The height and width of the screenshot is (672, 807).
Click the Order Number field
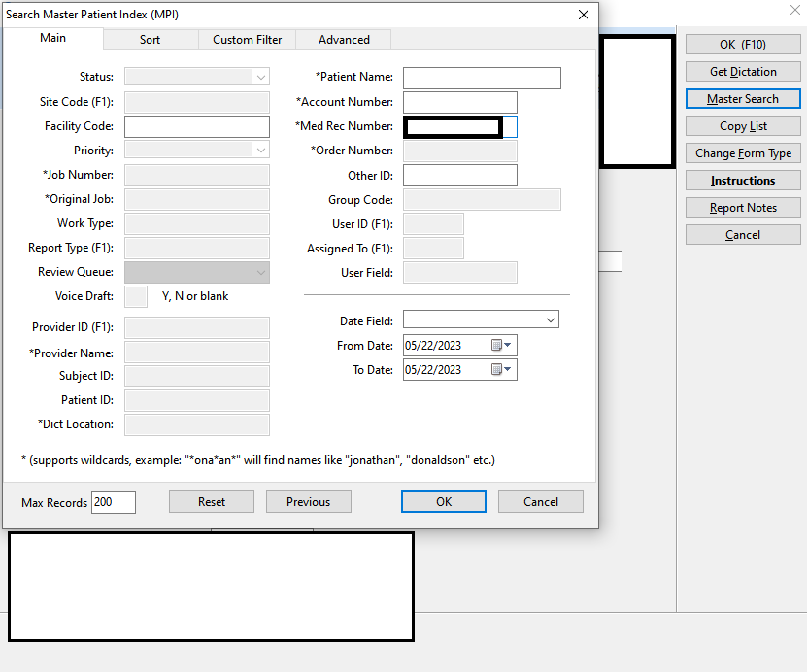click(460, 151)
